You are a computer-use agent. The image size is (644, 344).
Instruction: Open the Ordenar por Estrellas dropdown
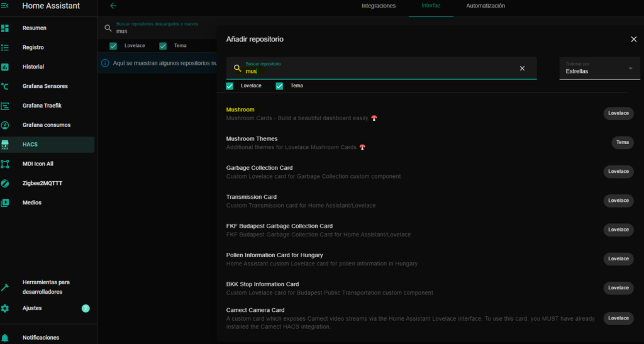pyautogui.click(x=599, y=68)
